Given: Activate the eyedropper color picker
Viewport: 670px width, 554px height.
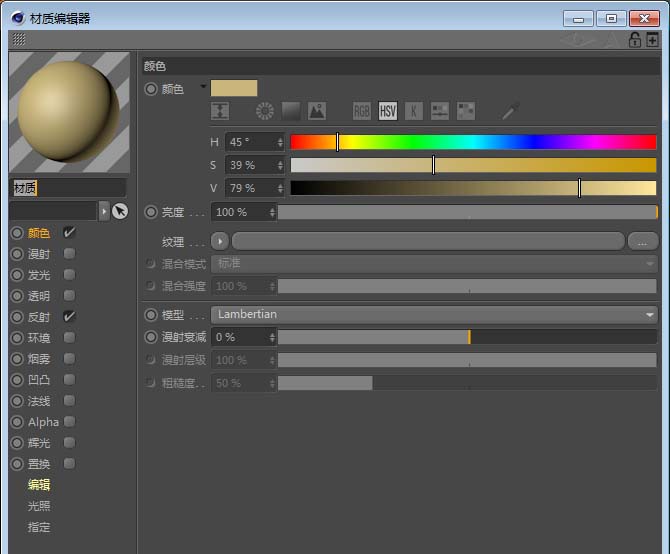Looking at the screenshot, I should (x=510, y=111).
